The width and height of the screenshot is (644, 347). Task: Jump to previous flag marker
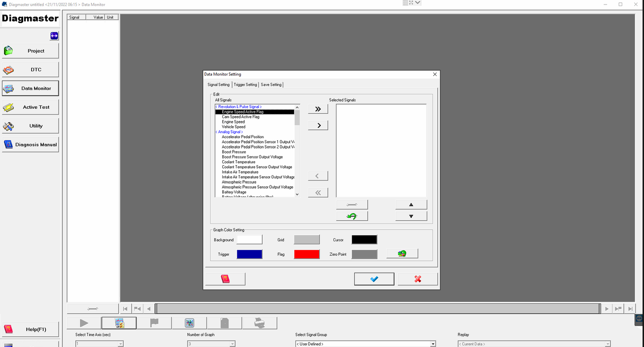(x=137, y=309)
